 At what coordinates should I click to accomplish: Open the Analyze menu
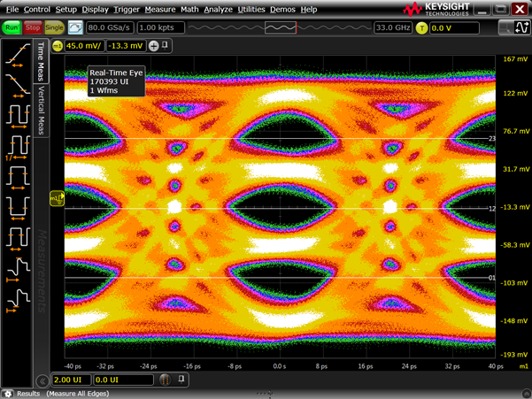coord(218,10)
